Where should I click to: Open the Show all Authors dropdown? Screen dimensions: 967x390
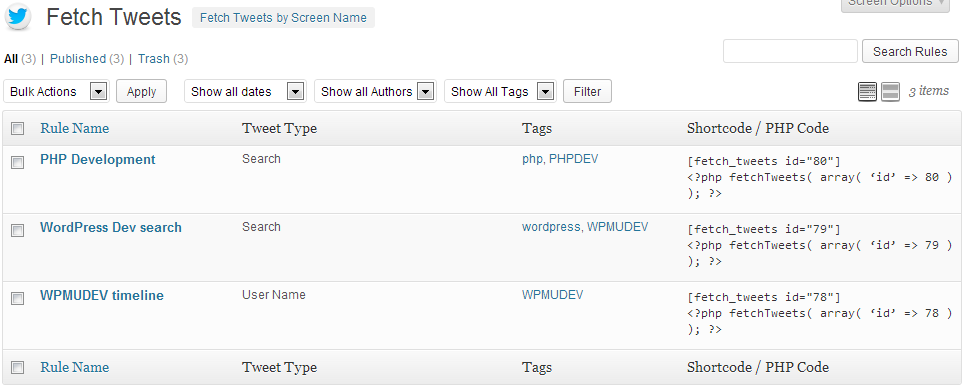(x=375, y=91)
